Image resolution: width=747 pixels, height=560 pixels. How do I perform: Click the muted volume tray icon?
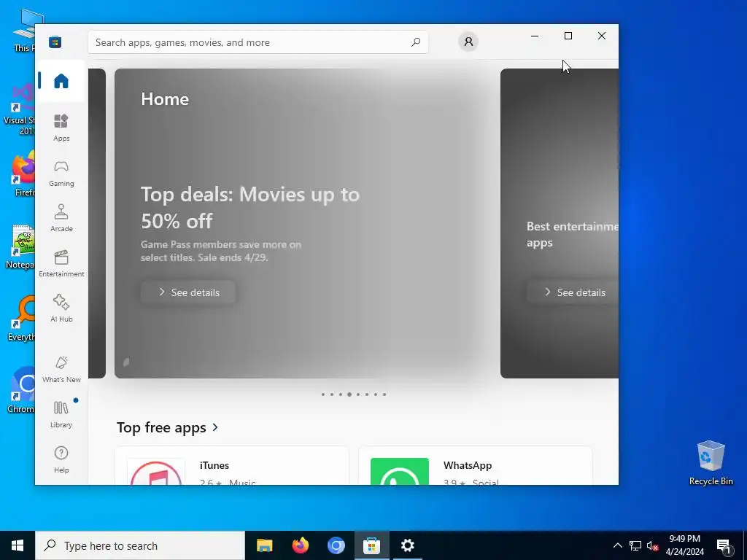652,545
